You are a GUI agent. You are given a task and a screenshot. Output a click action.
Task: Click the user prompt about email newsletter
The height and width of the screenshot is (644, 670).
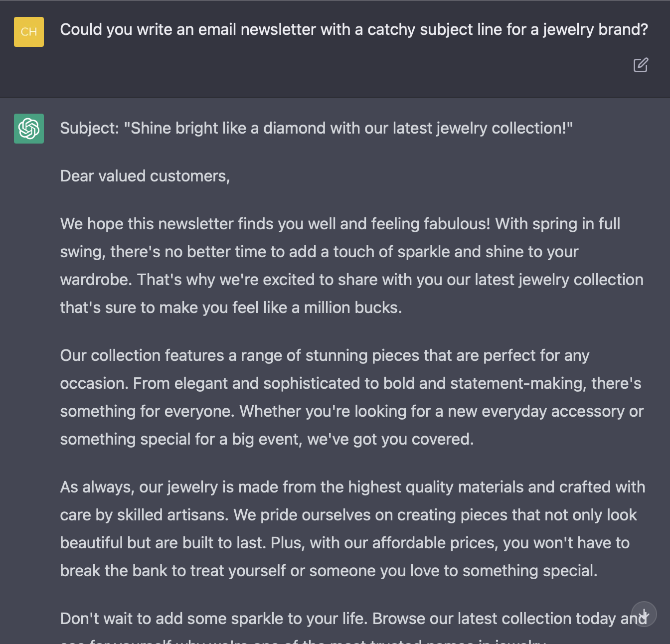coord(354,30)
